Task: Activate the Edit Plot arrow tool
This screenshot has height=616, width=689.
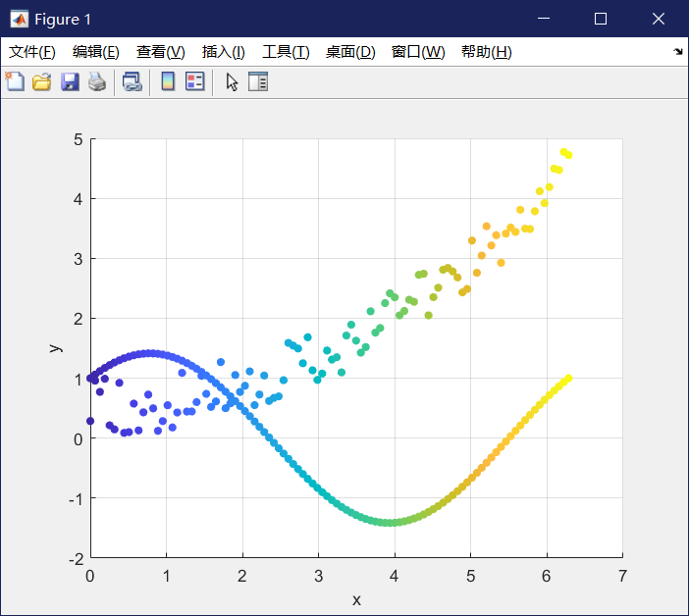Action: (232, 81)
